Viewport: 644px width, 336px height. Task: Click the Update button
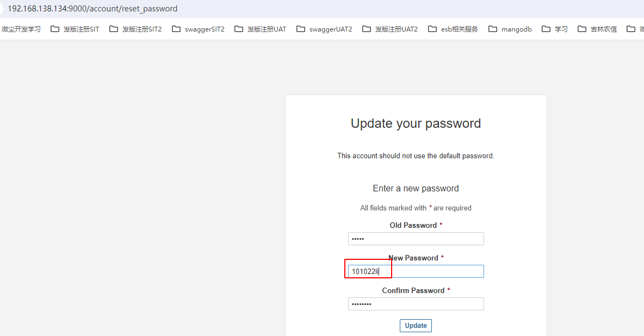tap(416, 325)
